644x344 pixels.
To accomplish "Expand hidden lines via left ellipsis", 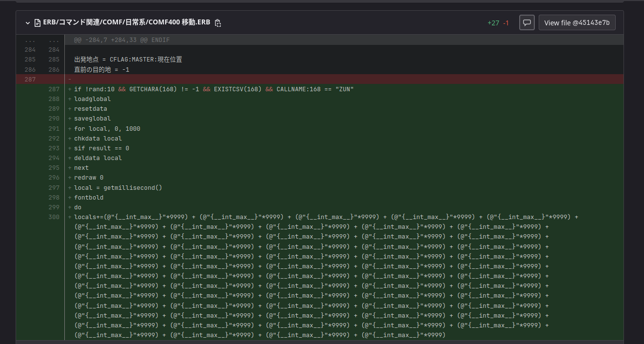I will (30, 40).
